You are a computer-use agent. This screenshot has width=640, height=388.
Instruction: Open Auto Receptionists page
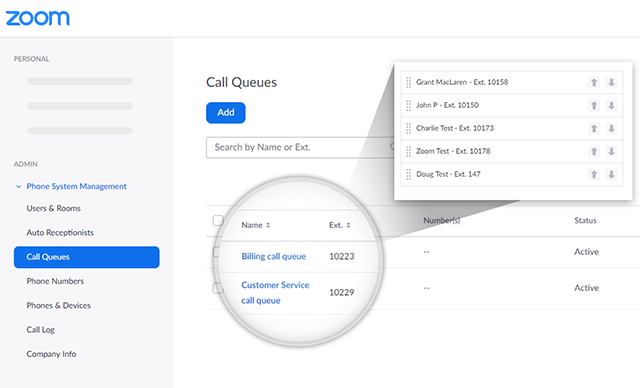coord(60,233)
